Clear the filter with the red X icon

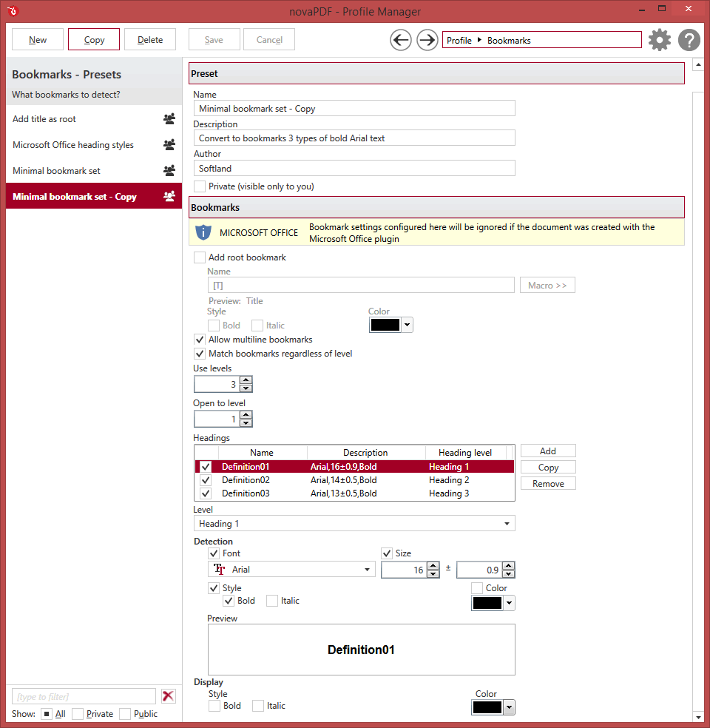tap(168, 696)
